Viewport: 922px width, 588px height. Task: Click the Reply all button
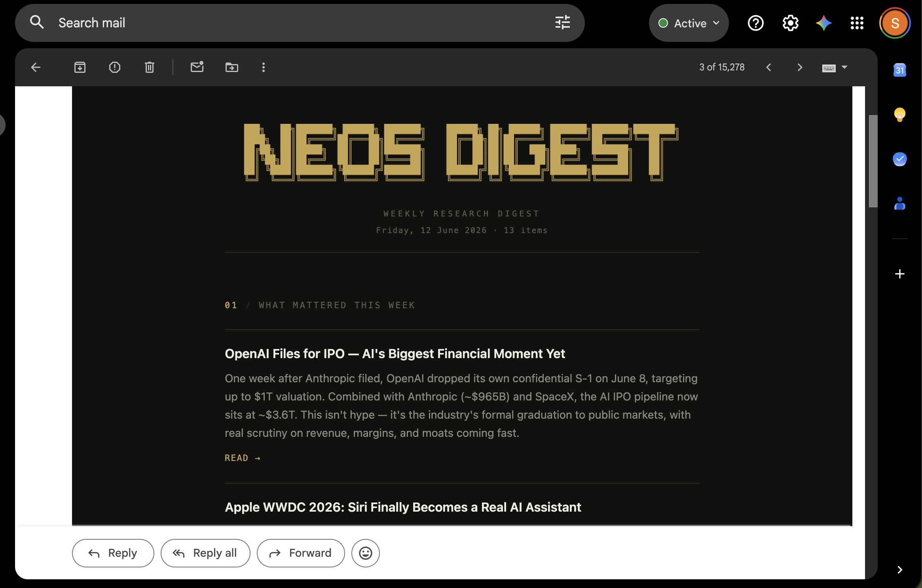click(205, 553)
